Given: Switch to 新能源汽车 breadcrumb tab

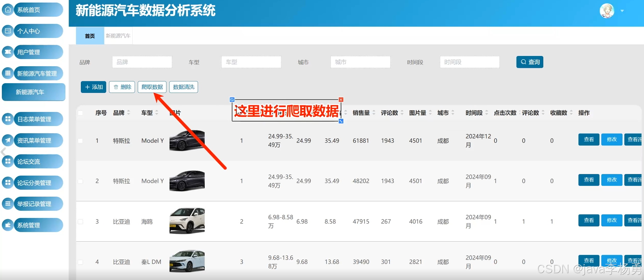Looking at the screenshot, I should (x=118, y=36).
